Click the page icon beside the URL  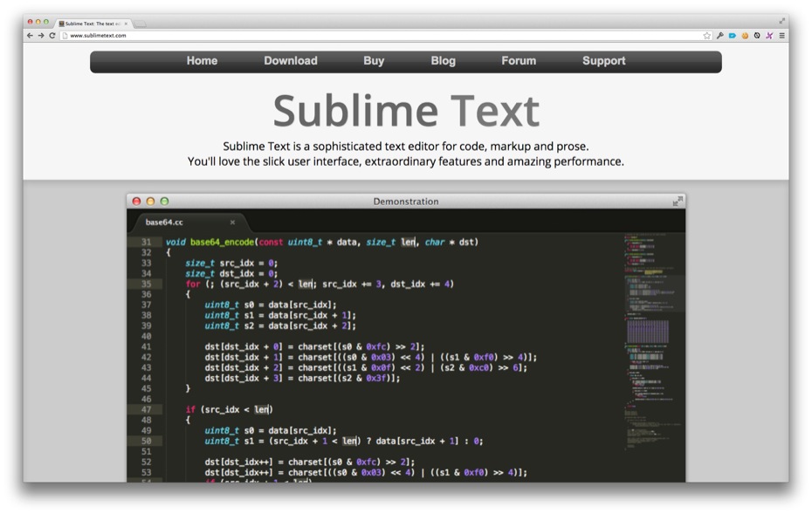65,36
